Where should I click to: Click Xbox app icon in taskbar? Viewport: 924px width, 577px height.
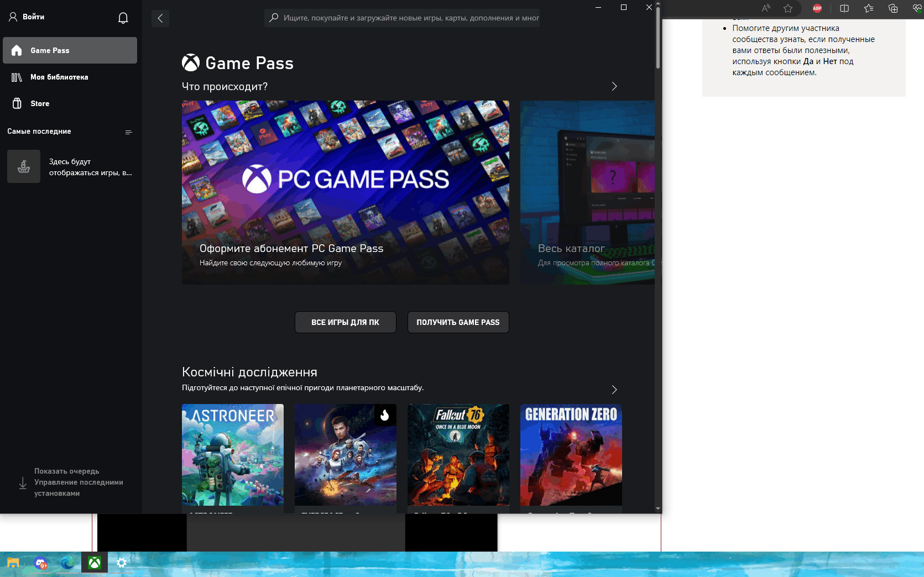95,563
